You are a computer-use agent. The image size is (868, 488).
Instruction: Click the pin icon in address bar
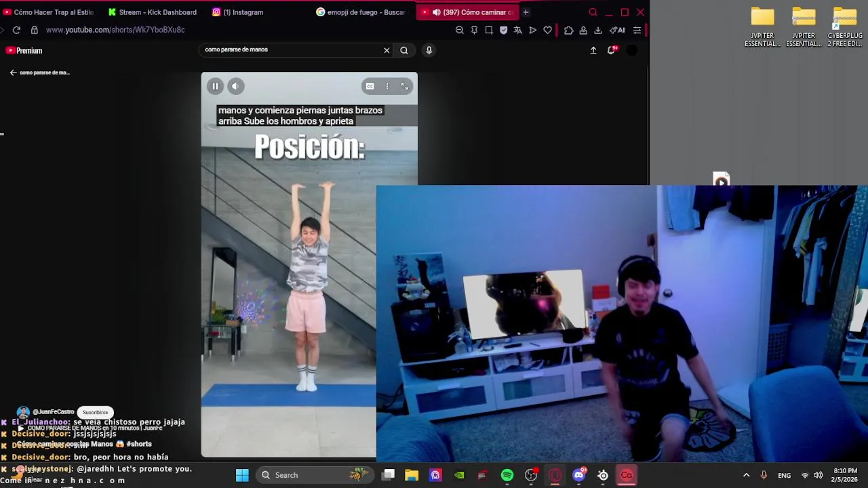coord(474,30)
